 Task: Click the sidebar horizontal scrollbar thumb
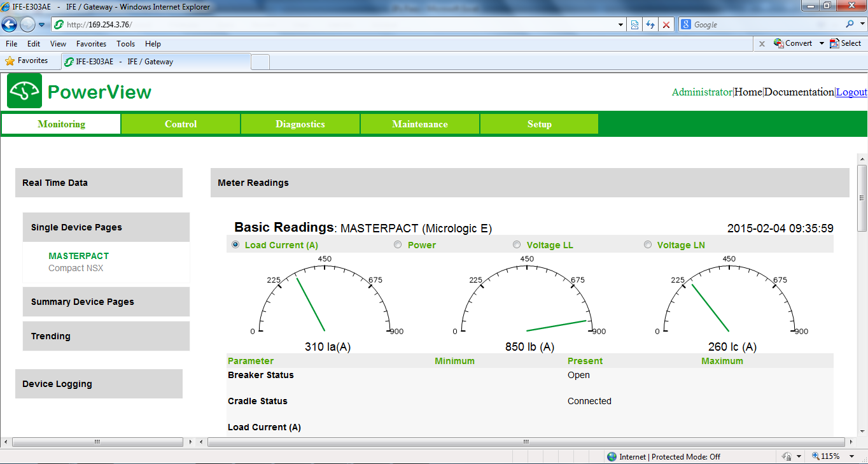click(97, 442)
